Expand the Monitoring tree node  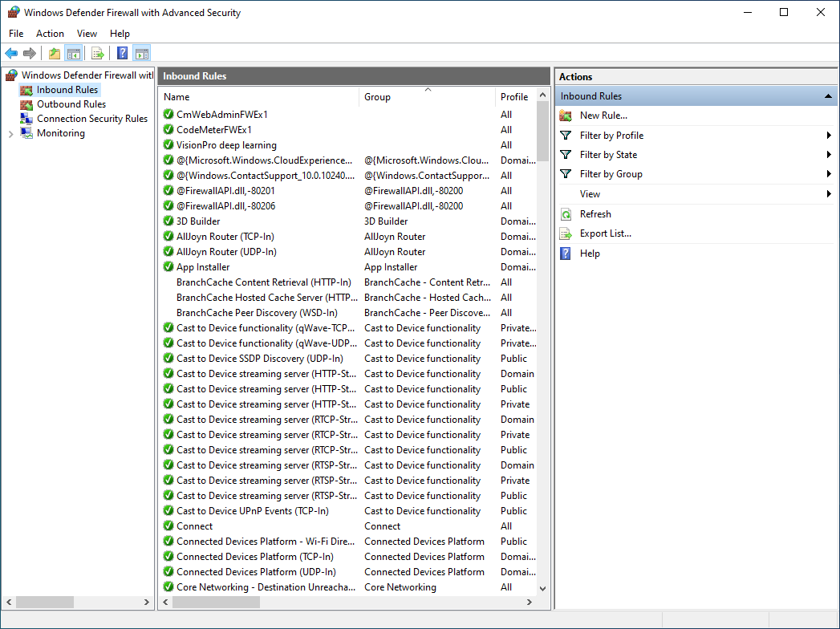pyautogui.click(x=10, y=134)
